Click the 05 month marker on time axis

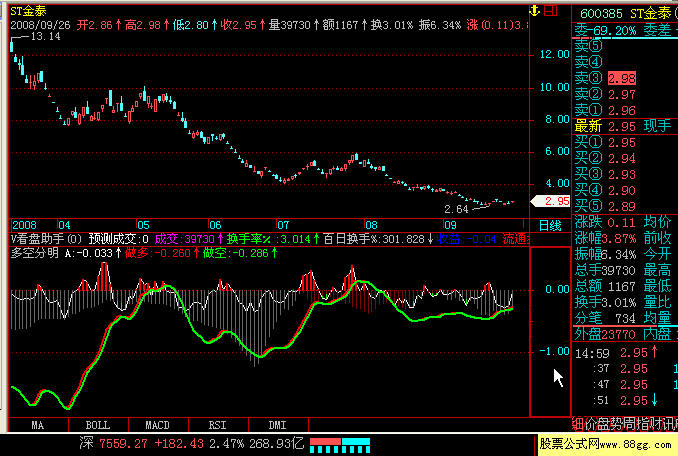pos(143,225)
